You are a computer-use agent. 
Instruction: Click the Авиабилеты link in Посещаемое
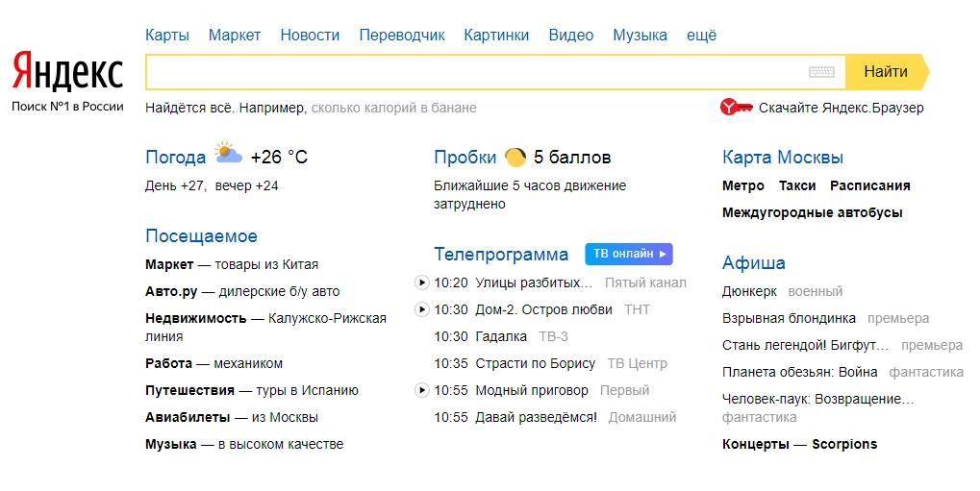(188, 417)
